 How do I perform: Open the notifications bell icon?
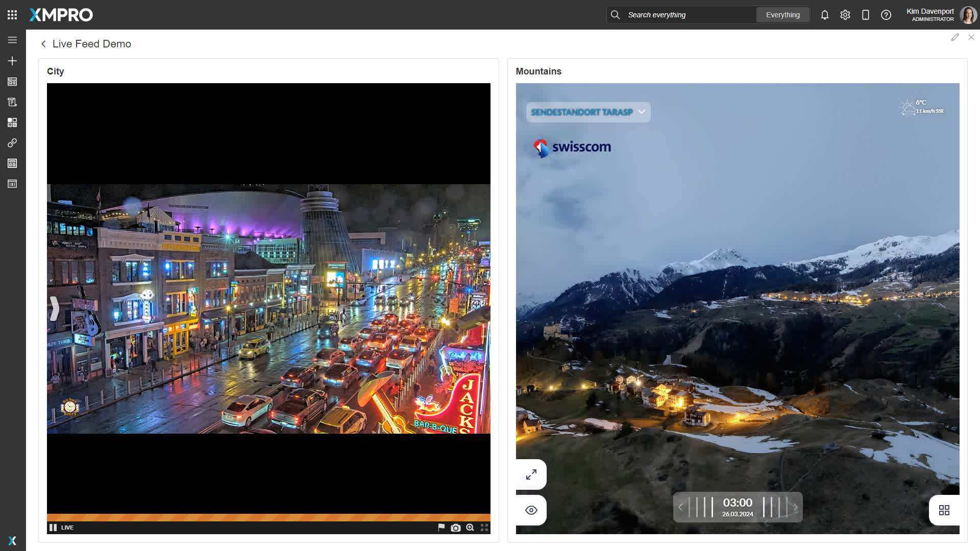coord(824,15)
